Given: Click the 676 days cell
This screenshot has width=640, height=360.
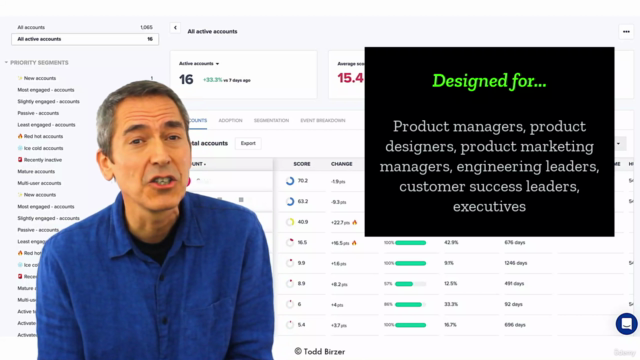Looking at the screenshot, I should pyautogui.click(x=515, y=242).
